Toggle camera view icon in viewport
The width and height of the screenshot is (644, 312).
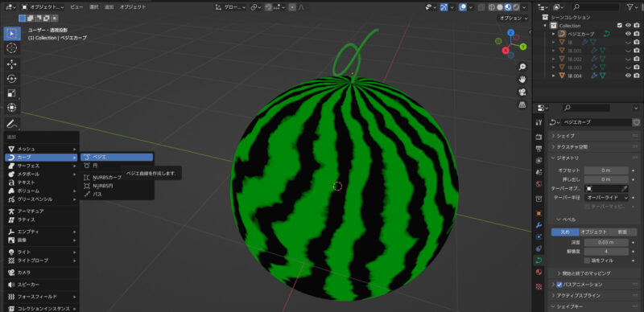[522, 92]
